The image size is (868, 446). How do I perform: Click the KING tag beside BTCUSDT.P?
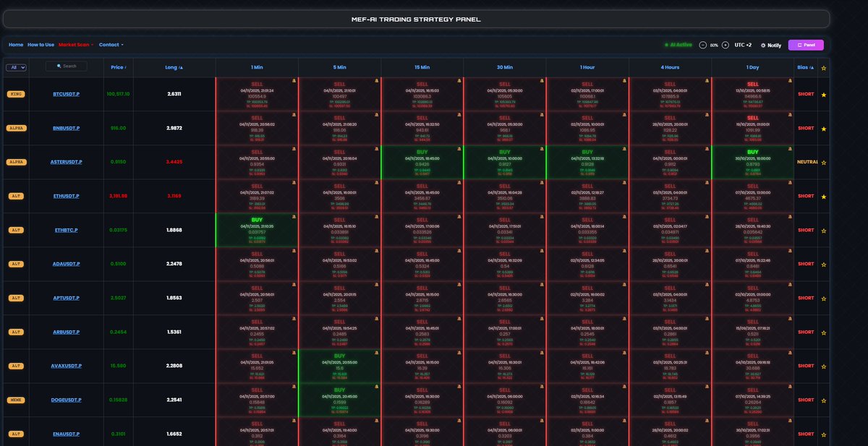15,95
